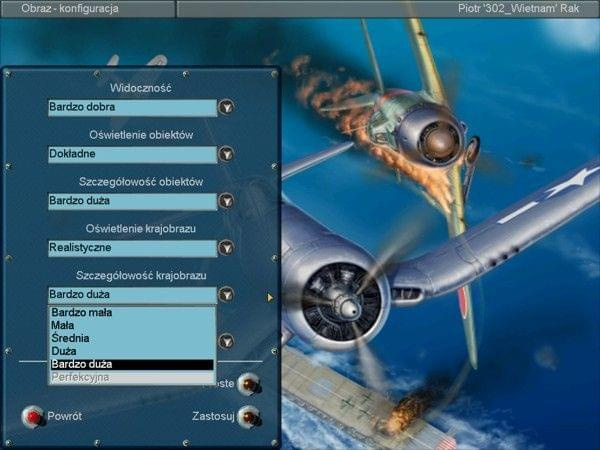Click the round knob beside Zastosuj
The height and width of the screenshot is (450, 600).
[249, 416]
